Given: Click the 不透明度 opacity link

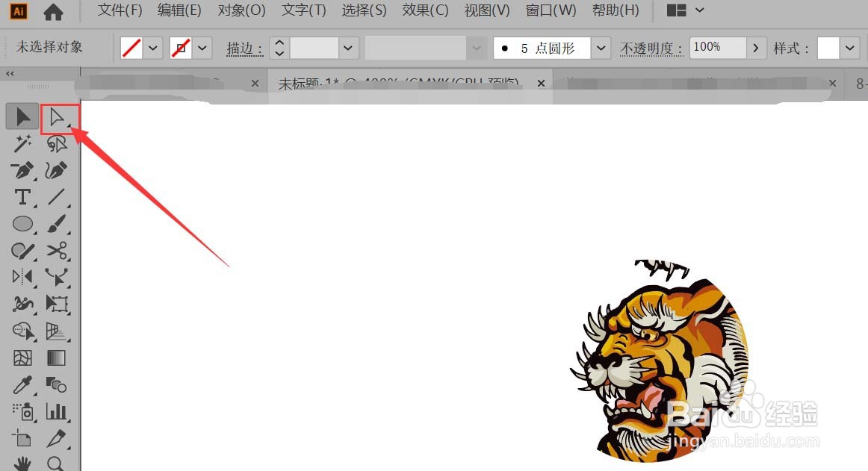Looking at the screenshot, I should click(x=651, y=49).
